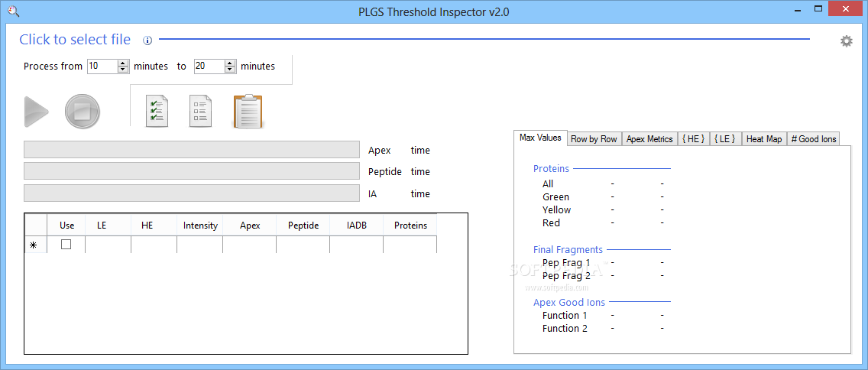Screen dimensions: 868x370
Task: Click the All proteins row label
Action: click(x=548, y=184)
